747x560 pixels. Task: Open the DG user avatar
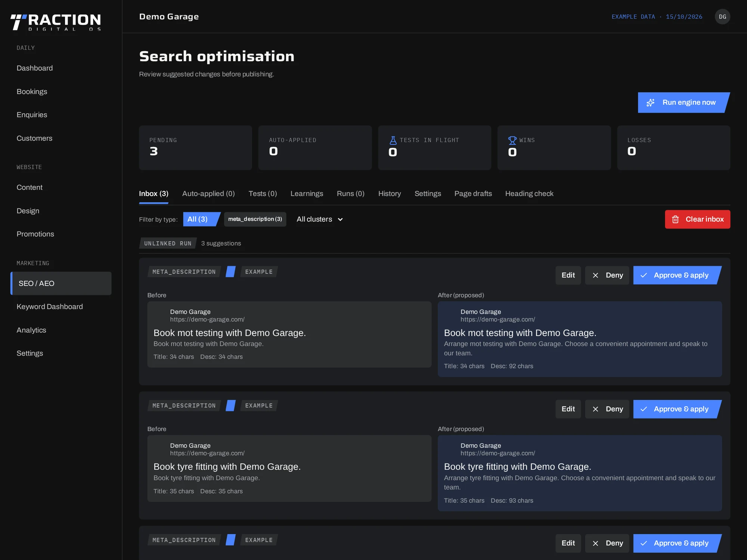(x=722, y=17)
